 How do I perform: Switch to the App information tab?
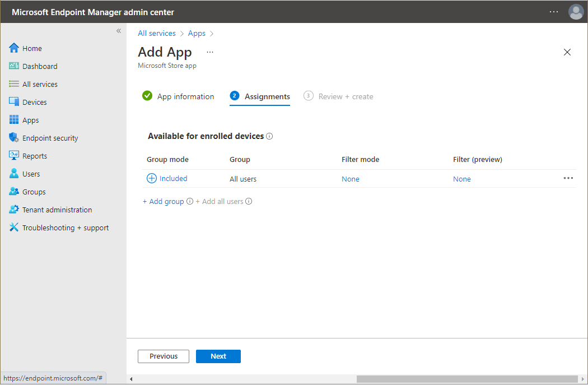185,96
